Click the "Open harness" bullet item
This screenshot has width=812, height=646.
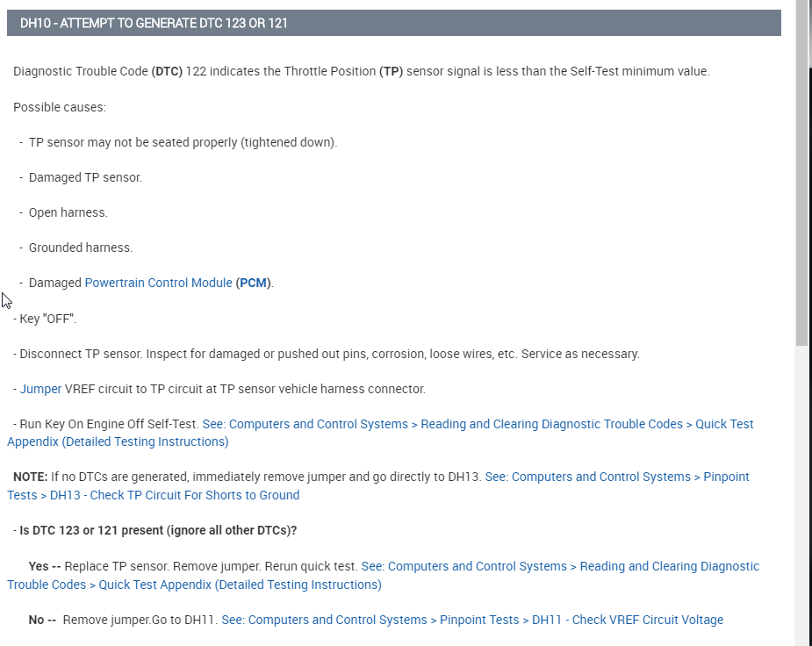68,212
